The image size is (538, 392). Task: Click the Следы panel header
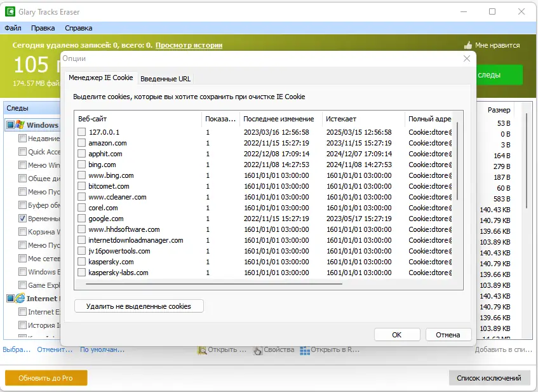(32, 108)
